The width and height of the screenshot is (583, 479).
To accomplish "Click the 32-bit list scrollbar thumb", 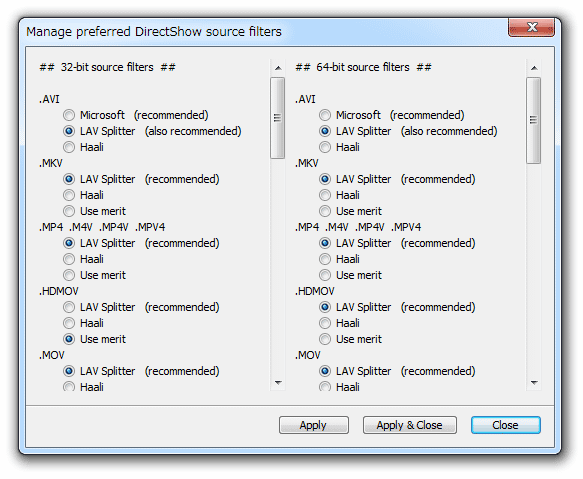I will pos(278,118).
